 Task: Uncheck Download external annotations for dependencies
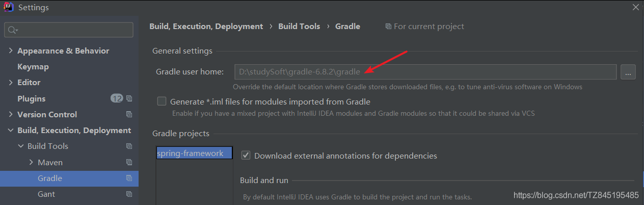[x=246, y=155]
